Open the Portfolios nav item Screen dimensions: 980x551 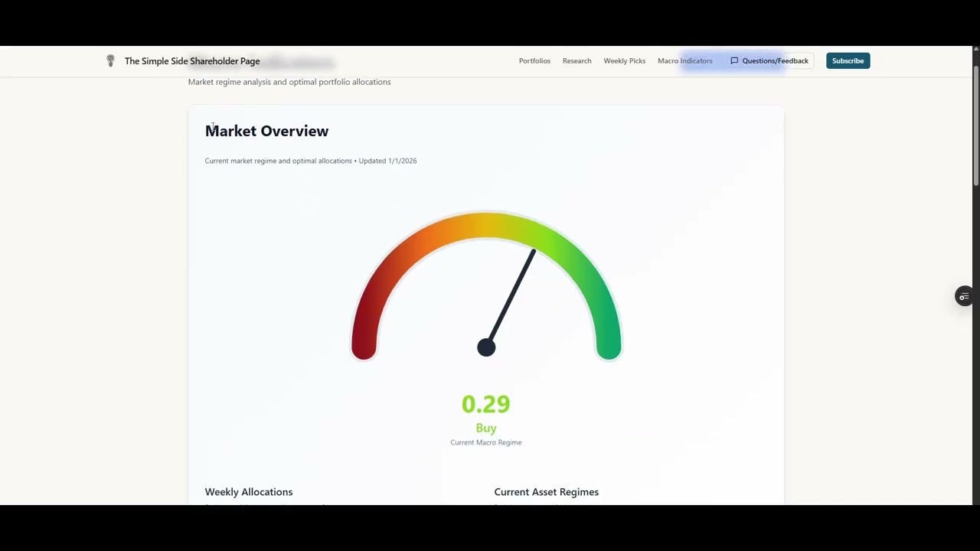[x=534, y=61]
